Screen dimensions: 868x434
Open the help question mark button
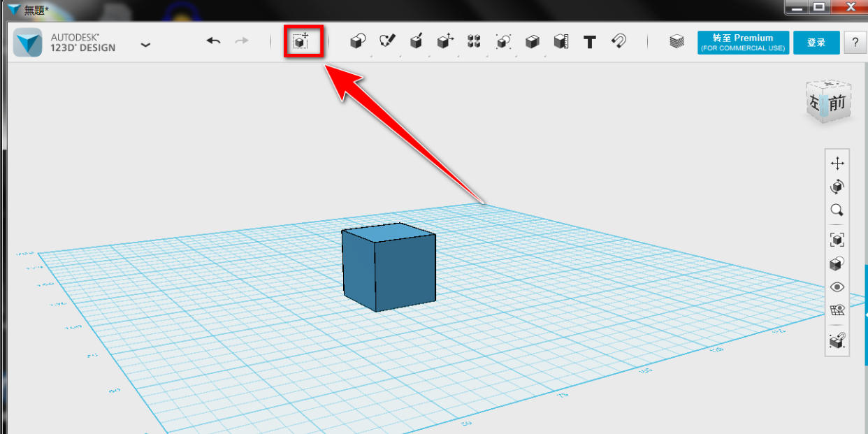pyautogui.click(x=855, y=43)
